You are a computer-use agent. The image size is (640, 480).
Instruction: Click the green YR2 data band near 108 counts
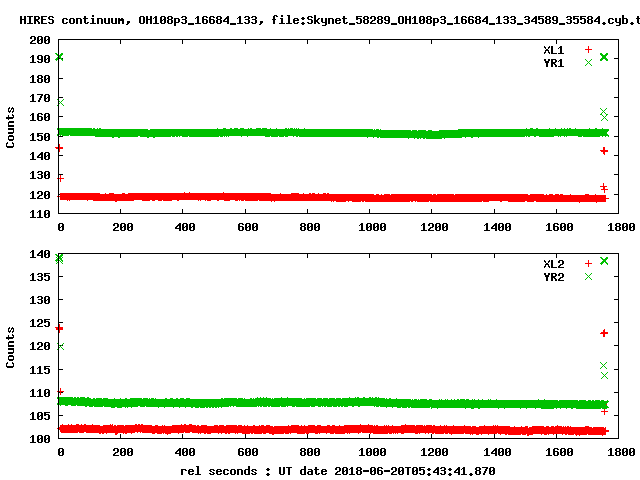(333, 403)
